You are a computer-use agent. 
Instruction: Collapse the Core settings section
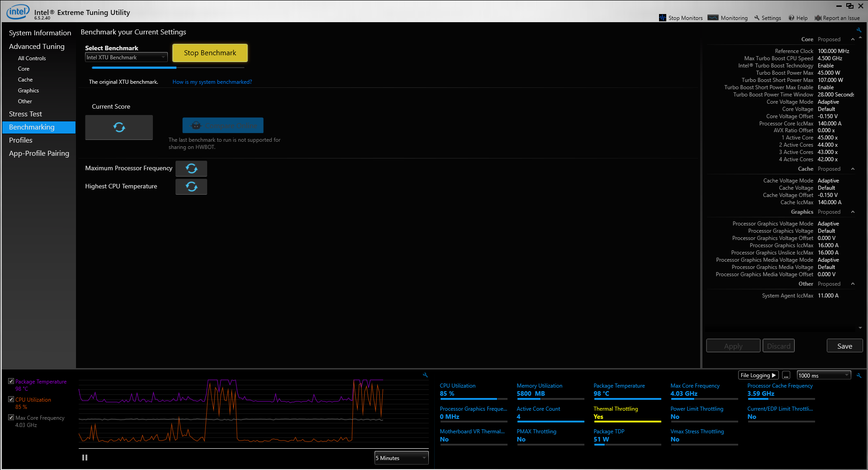point(853,39)
